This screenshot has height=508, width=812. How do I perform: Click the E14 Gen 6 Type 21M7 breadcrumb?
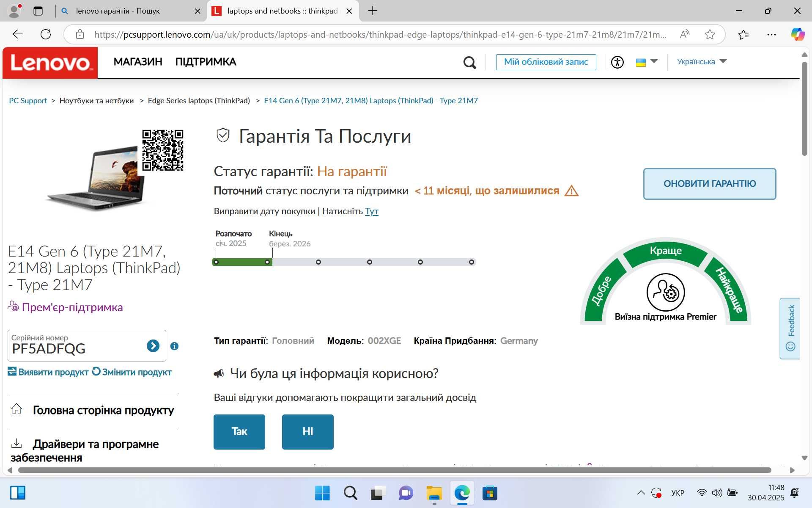(x=371, y=101)
